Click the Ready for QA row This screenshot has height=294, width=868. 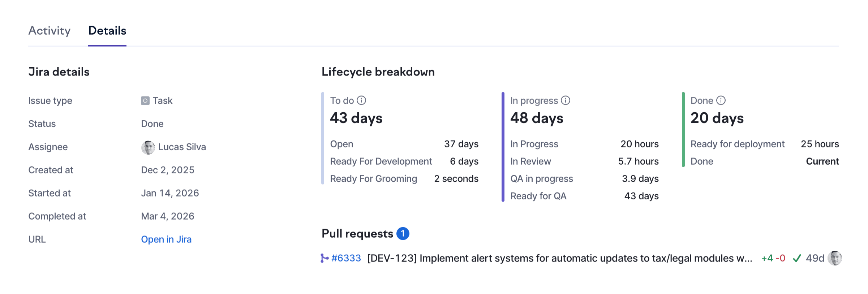tap(584, 196)
